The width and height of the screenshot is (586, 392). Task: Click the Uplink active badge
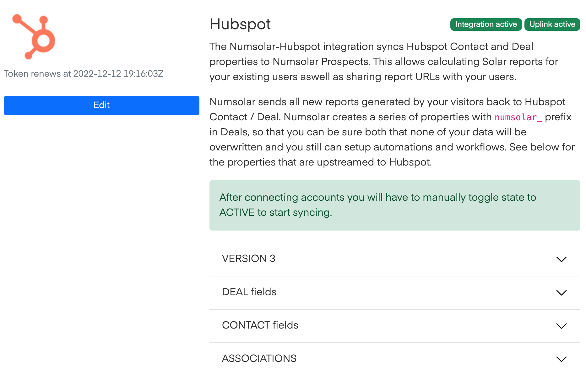[552, 24]
